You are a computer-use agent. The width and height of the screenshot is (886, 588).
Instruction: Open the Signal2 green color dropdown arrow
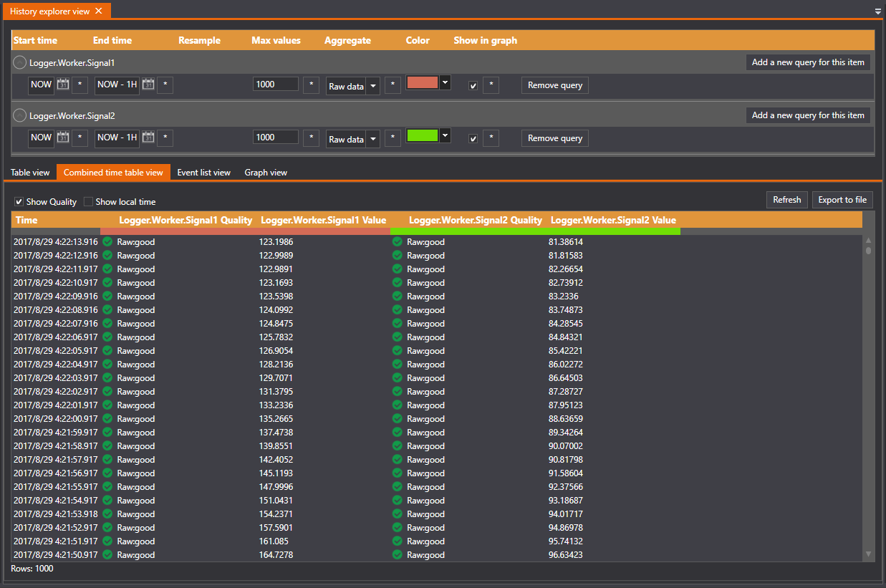[x=445, y=135]
